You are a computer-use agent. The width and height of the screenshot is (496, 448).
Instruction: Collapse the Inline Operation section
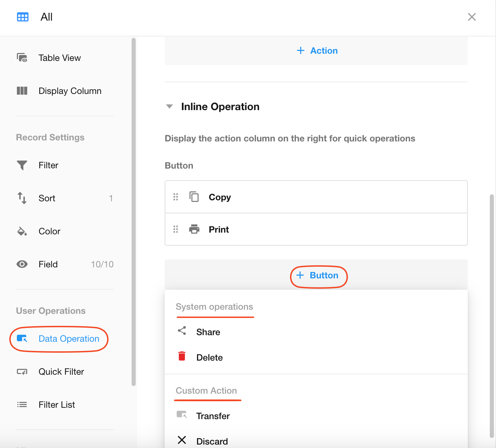click(169, 107)
